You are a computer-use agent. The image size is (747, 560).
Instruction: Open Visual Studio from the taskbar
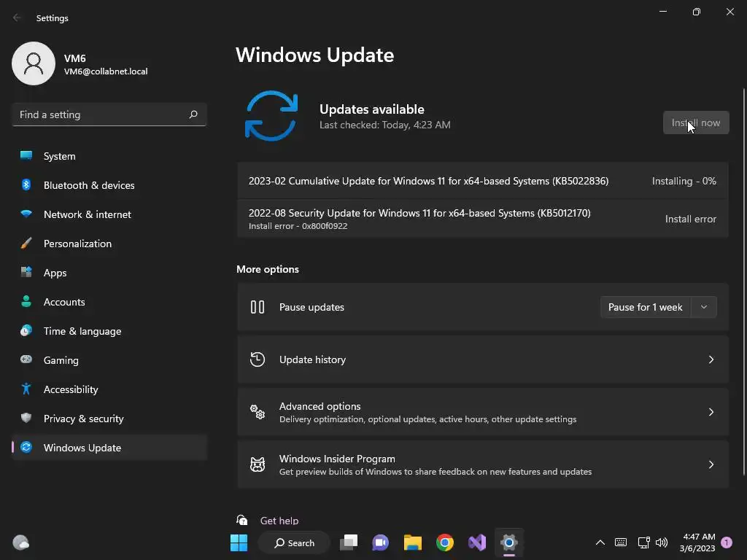point(477,542)
